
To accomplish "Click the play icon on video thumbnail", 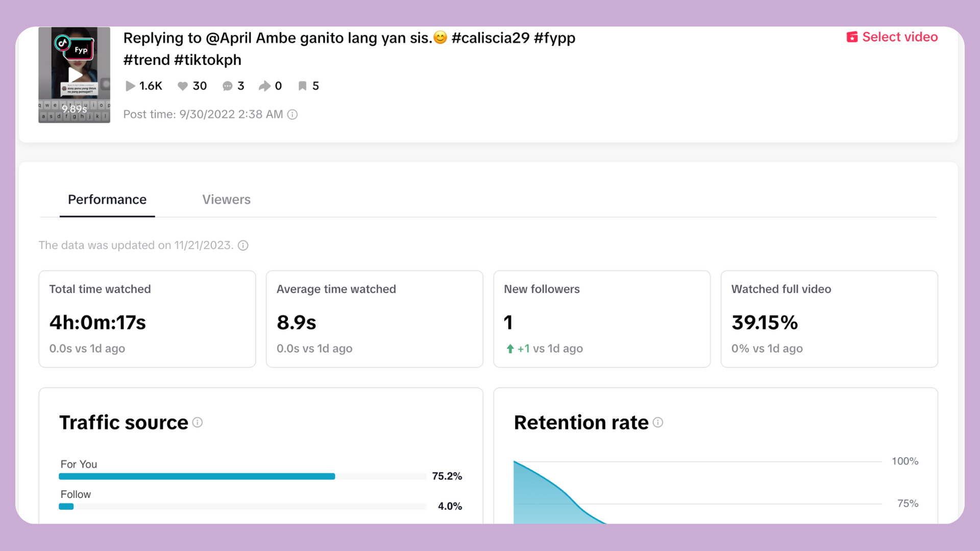I will coord(76,75).
